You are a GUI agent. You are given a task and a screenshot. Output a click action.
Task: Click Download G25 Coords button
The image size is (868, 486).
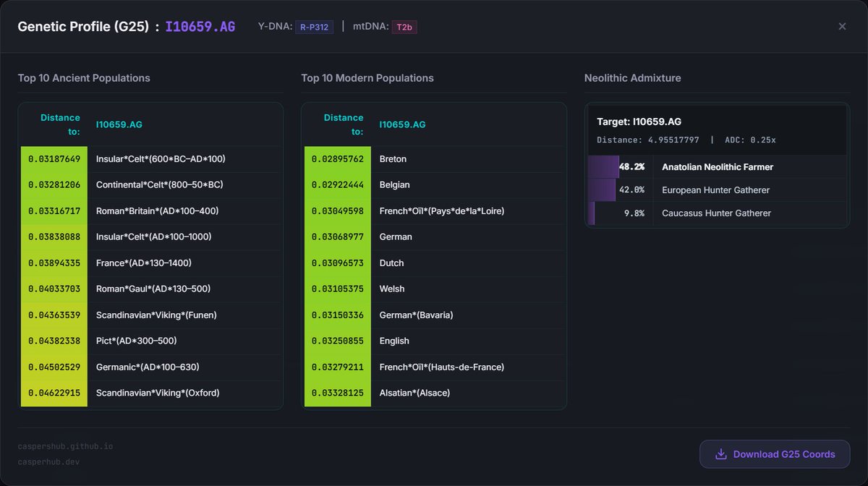point(775,454)
